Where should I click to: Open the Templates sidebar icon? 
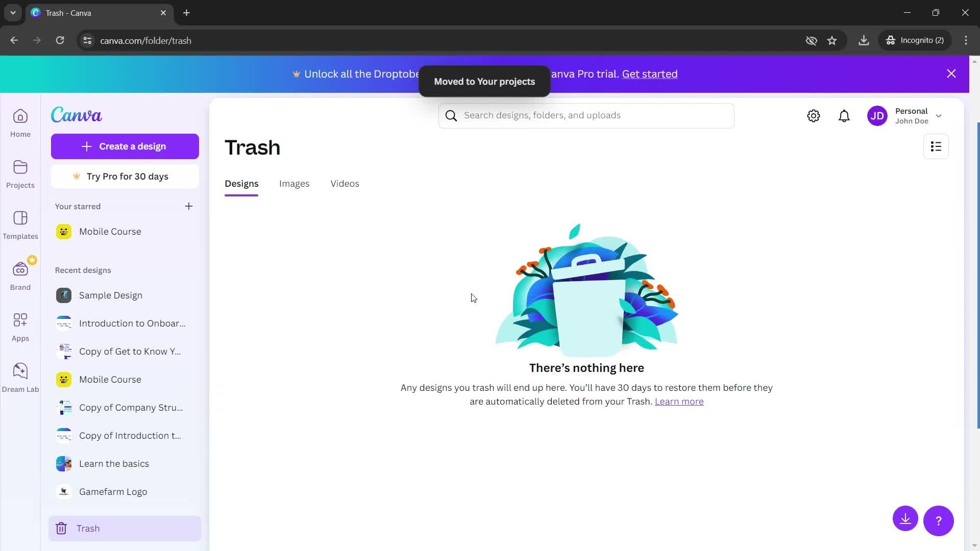pos(20,225)
